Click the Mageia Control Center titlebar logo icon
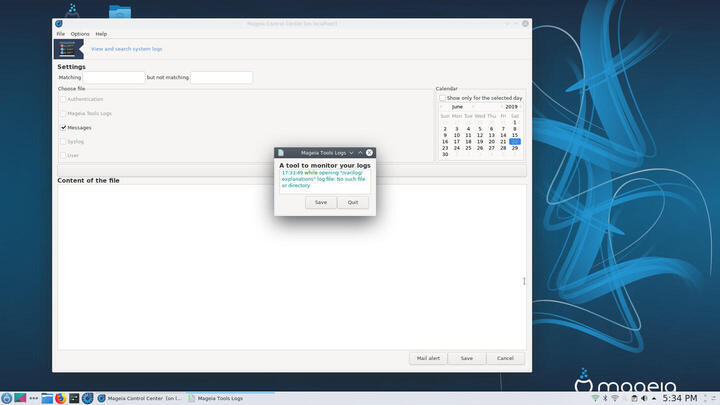This screenshot has height=405, width=720. point(59,23)
